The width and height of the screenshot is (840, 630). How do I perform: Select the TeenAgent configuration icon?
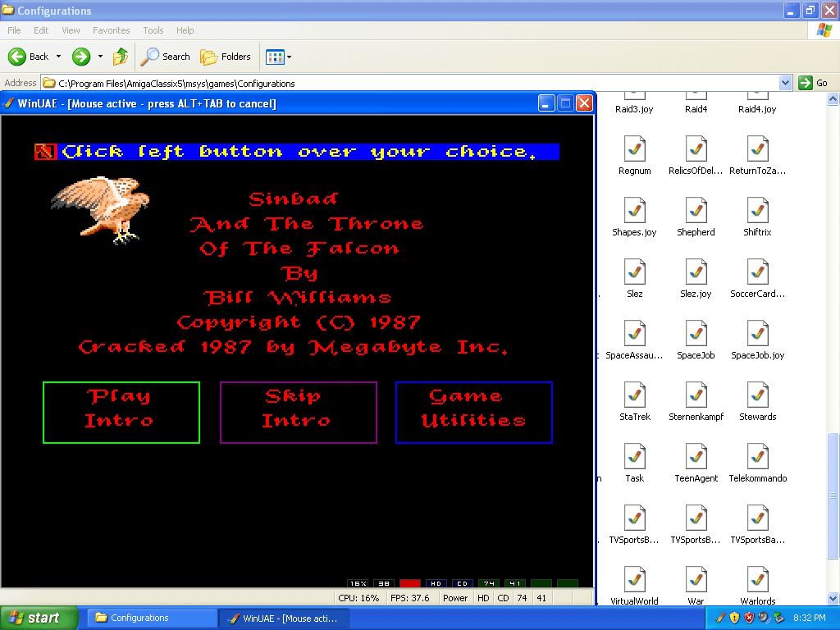[696, 457]
